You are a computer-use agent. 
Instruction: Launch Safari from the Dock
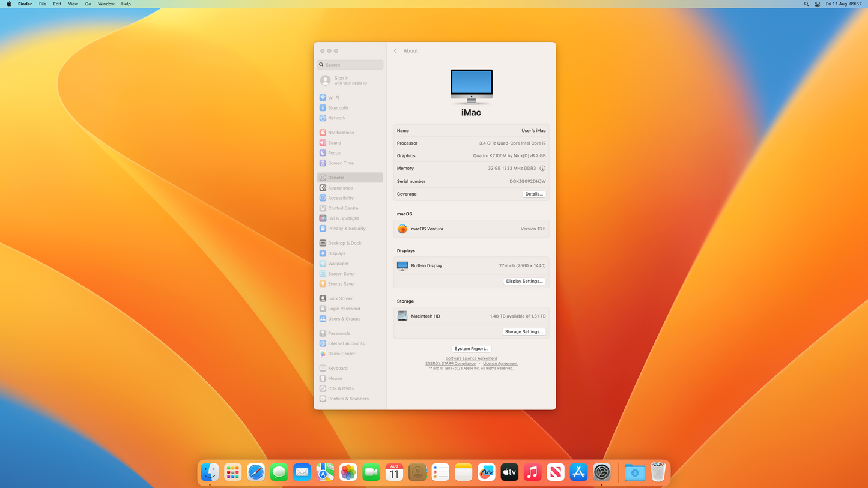tap(256, 472)
